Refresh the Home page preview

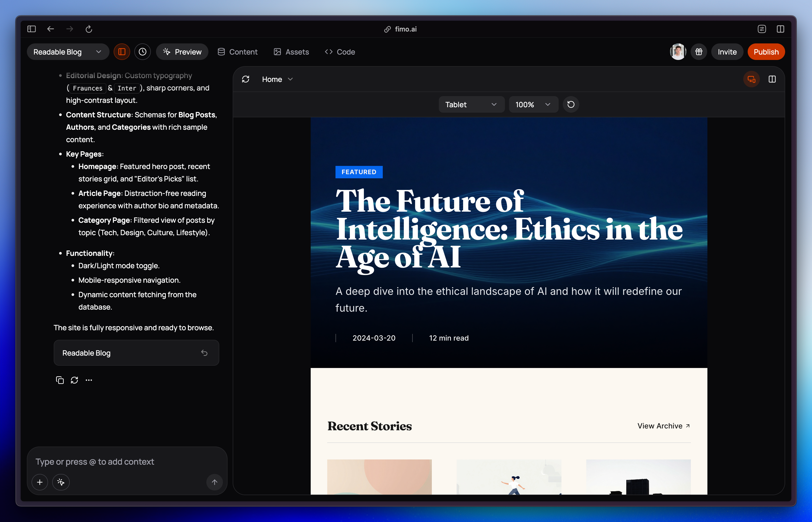[x=246, y=79]
